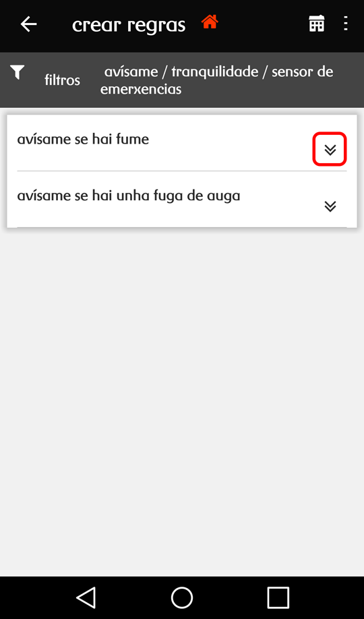
Task: Expand the 'fuga de auga' rule chevron
Action: [330, 206]
